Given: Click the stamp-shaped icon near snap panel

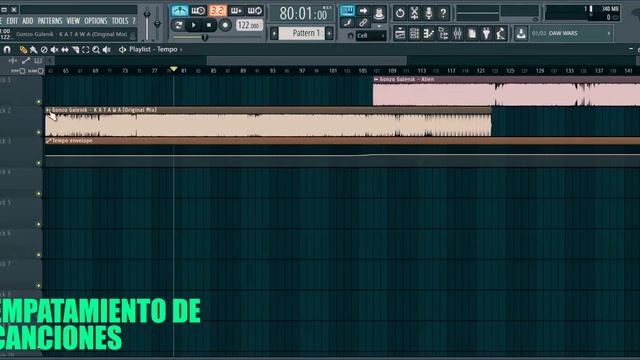Looking at the screenshot, I should pyautogui.click(x=379, y=14).
